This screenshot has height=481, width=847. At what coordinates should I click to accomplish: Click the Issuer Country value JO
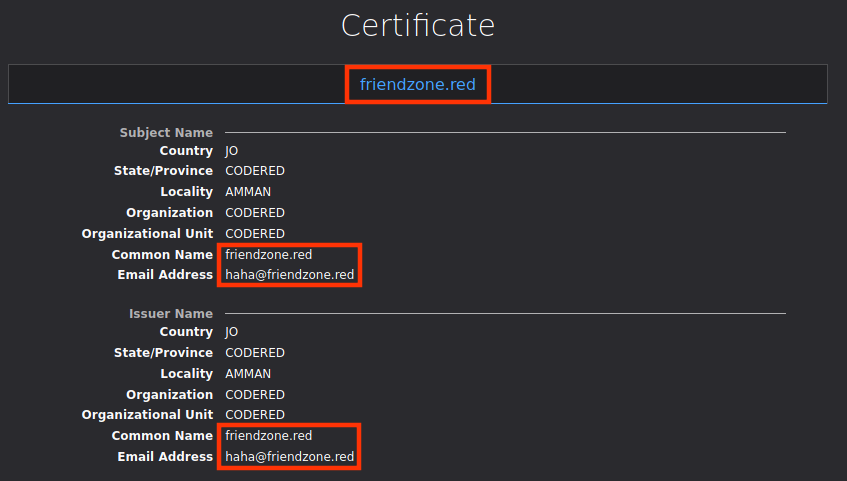click(x=232, y=332)
